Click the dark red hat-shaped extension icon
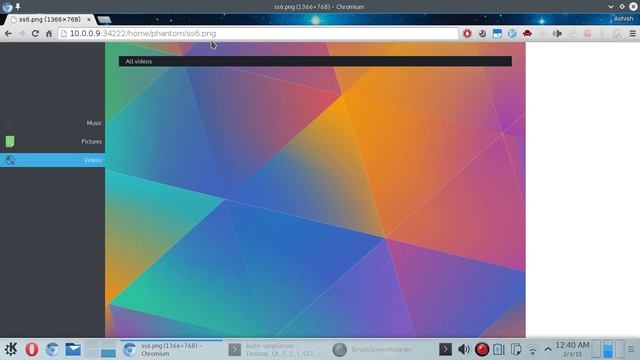The width and height of the screenshot is (640, 360). (527, 33)
